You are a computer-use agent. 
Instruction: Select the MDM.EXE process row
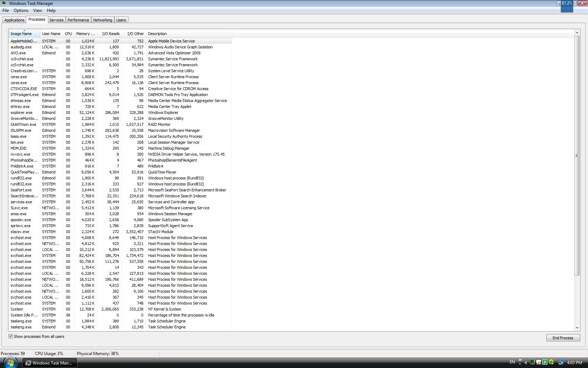[x=120, y=148]
